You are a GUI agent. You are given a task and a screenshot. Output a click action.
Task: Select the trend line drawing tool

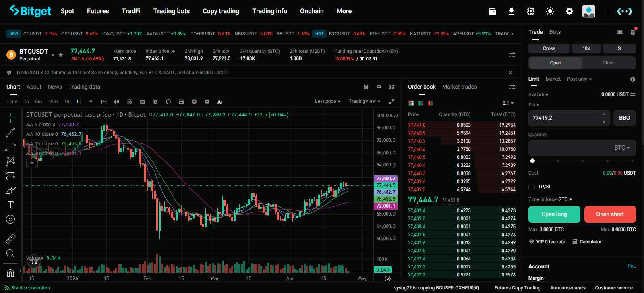point(10,132)
